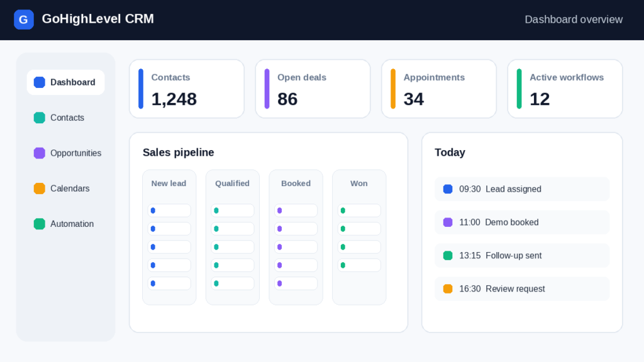Click the orange Calendars sidebar icon
Screen dimensions: 644x362
40,189
